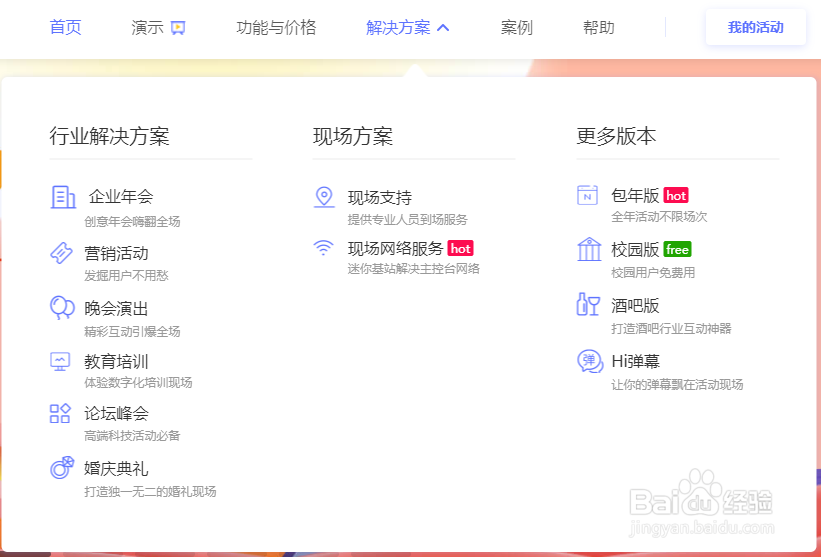Collapse the 解决方案 dropdown chevron
The height and width of the screenshot is (557, 821).
pyautogui.click(x=443, y=27)
